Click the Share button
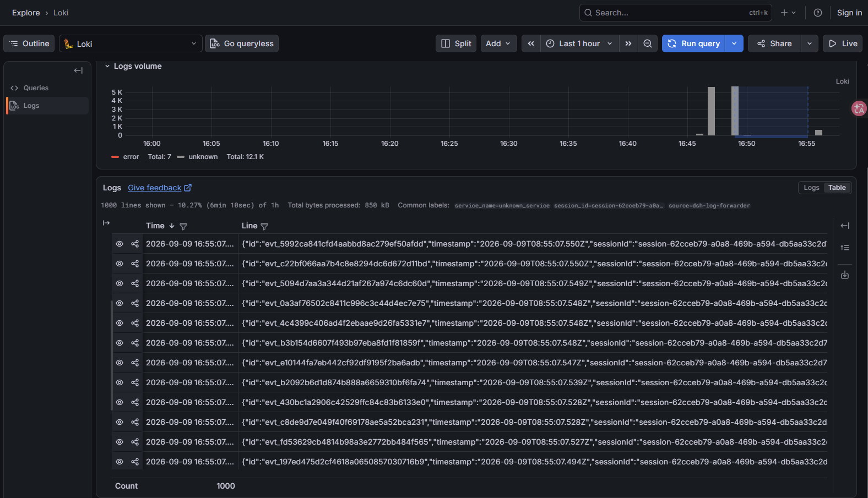868x498 pixels. pyautogui.click(x=774, y=43)
